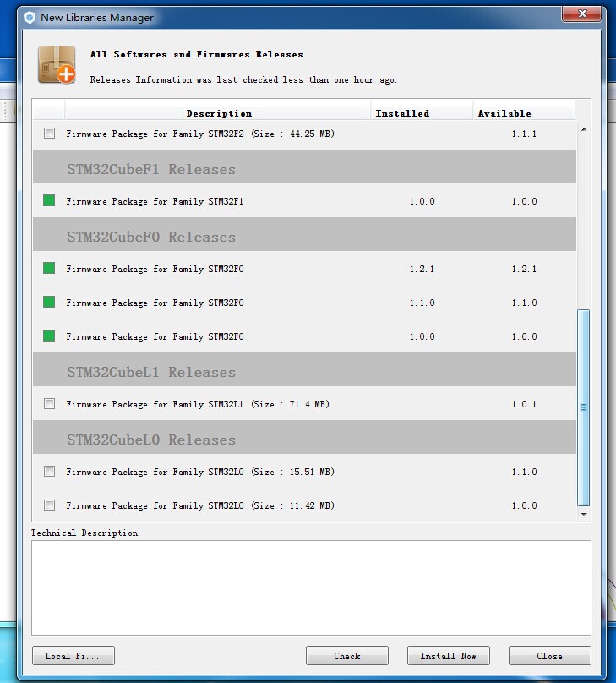Click the green installed box for STM32F1 1.0.0
The image size is (616, 683).
click(49, 200)
